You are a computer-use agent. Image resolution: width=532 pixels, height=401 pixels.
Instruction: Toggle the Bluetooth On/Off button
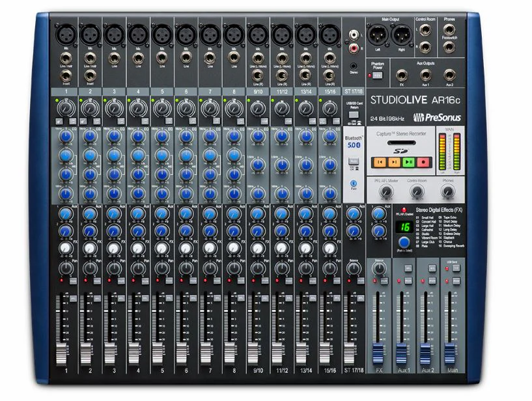[353, 161]
